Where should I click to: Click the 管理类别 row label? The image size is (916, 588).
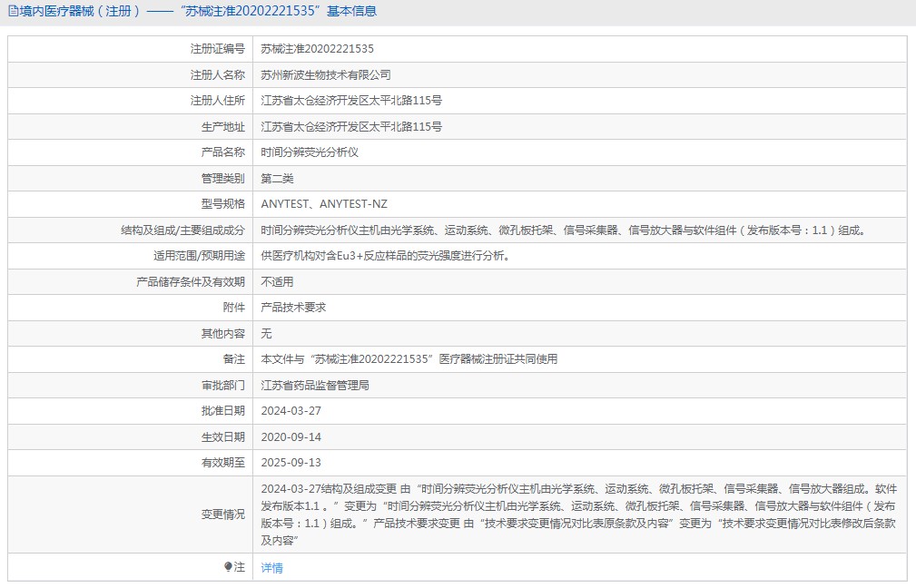(x=223, y=178)
